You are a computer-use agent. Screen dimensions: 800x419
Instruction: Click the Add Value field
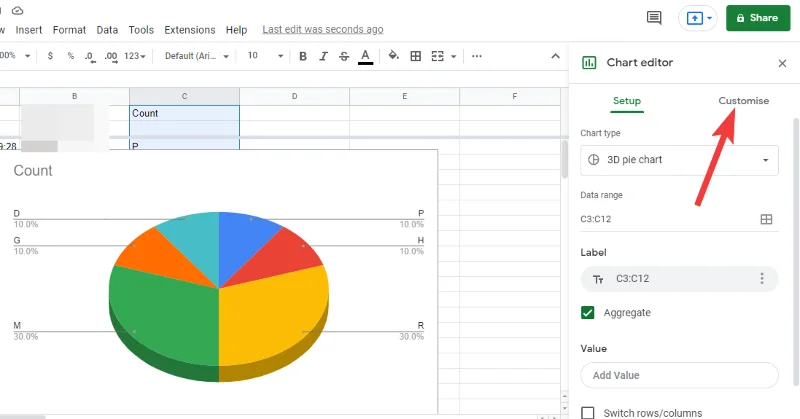pyautogui.click(x=680, y=376)
